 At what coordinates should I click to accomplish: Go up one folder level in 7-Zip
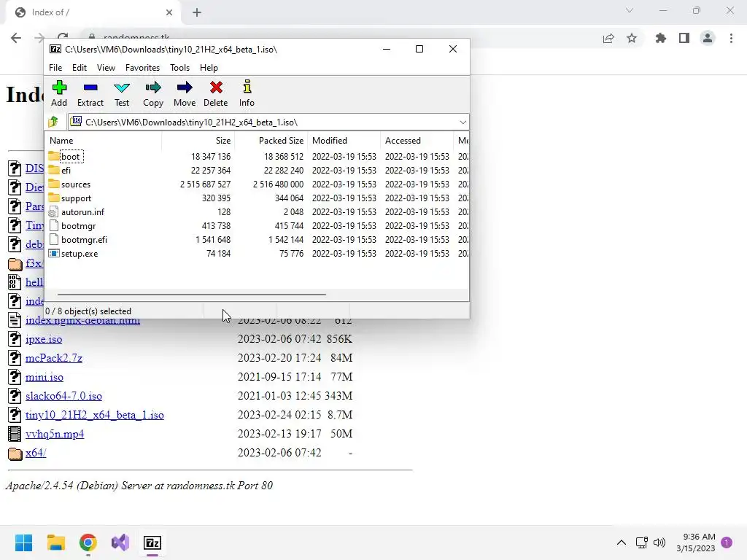(53, 122)
